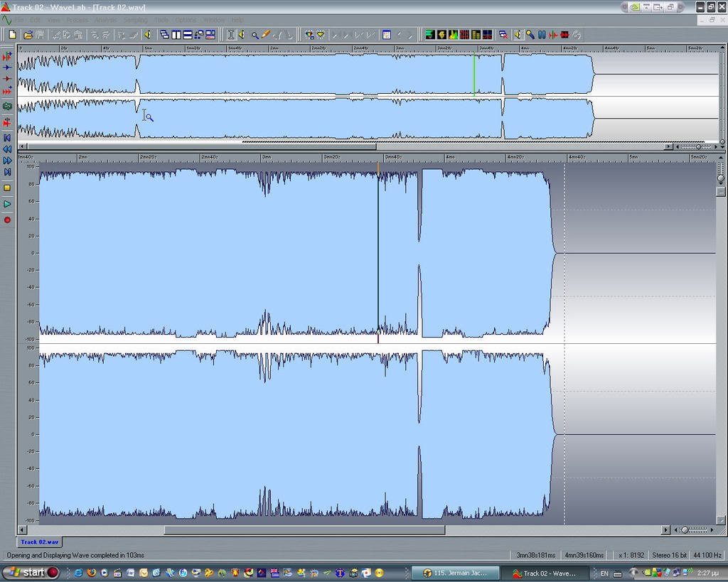Viewport: 728px width, 582px height.
Task: Skip to start of the wave
Action: 7,137
